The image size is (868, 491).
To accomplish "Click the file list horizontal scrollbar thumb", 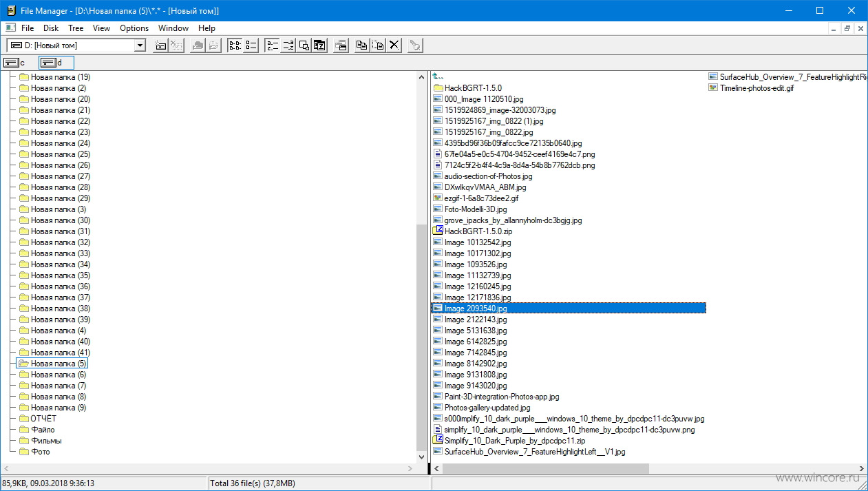I will pyautogui.click(x=546, y=468).
